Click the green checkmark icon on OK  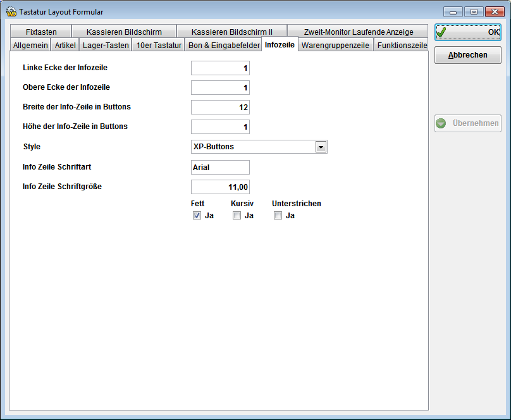pyautogui.click(x=441, y=32)
